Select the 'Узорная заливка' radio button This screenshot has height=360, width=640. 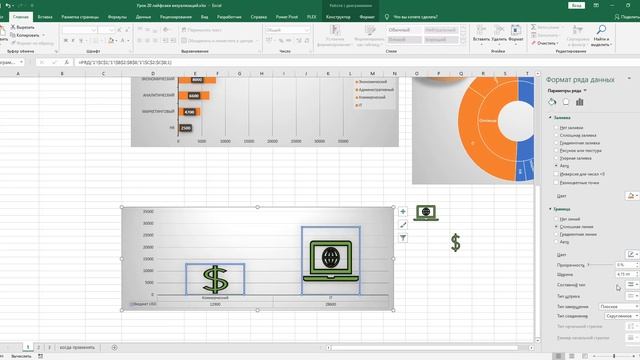pos(556,158)
